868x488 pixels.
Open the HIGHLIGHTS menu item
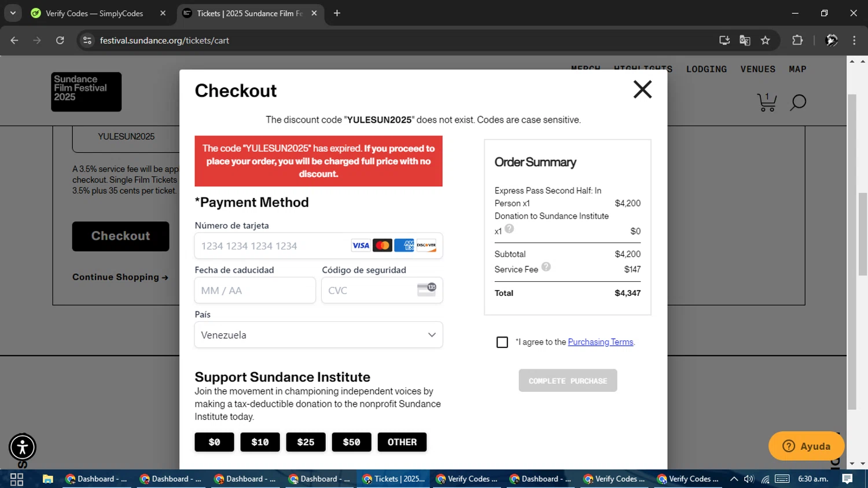tap(643, 68)
